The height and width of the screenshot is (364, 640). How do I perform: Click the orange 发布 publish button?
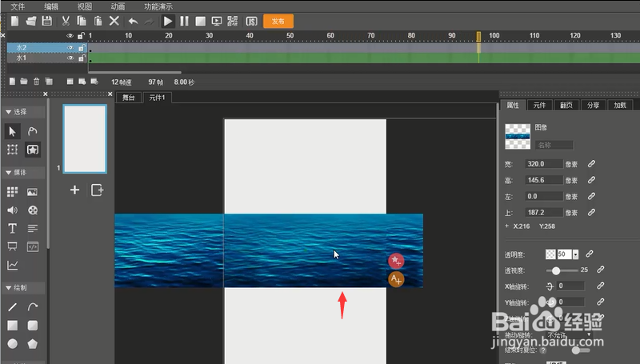tap(278, 22)
